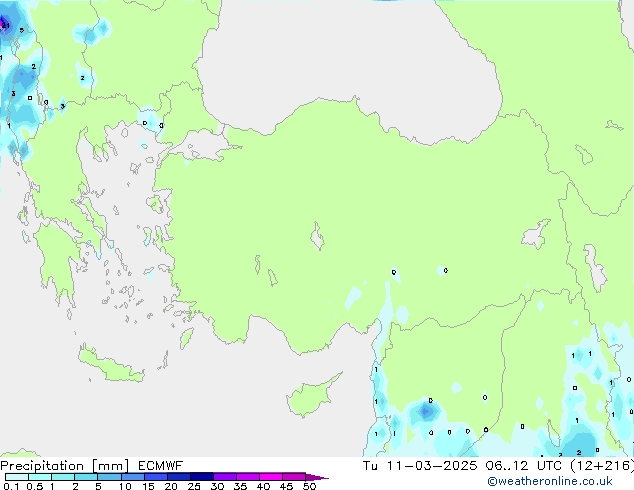Click the word "Precipitation" in the caption
The width and height of the screenshot is (634, 490).
coord(42,466)
